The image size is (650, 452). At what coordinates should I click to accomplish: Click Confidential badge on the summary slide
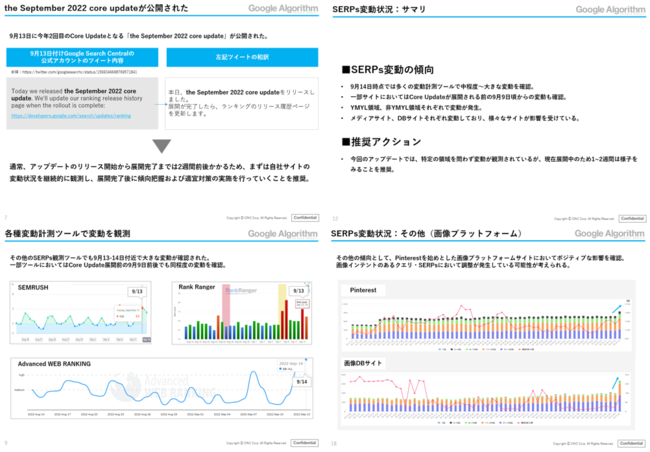click(x=632, y=219)
